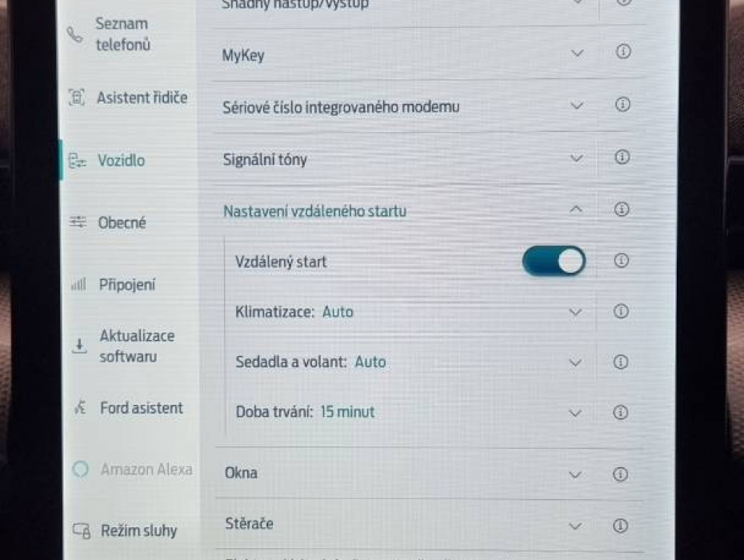Image resolution: width=744 pixels, height=560 pixels.
Task: Open Doba trvání 15 minut dropdown
Action: coord(575,413)
